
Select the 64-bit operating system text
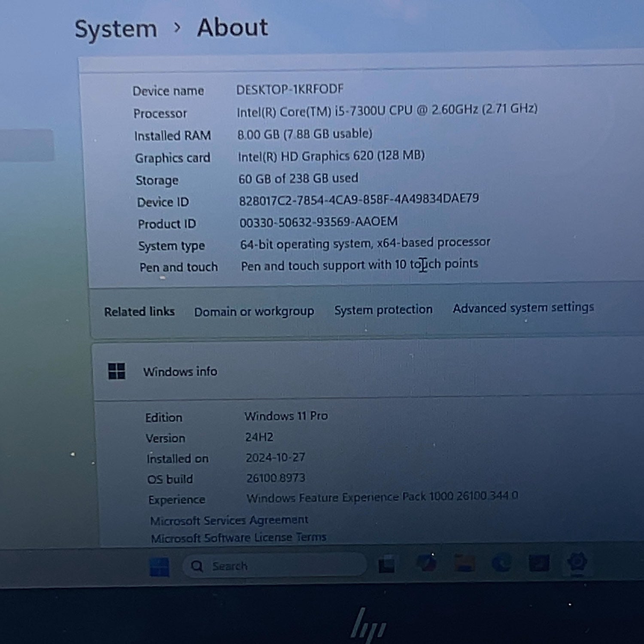tap(365, 243)
